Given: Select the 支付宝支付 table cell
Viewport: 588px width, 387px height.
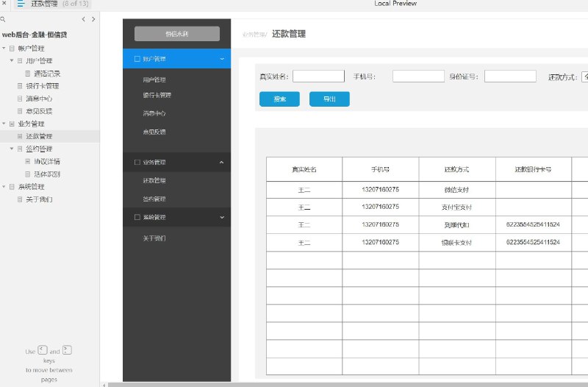Looking at the screenshot, I should click(x=456, y=207).
